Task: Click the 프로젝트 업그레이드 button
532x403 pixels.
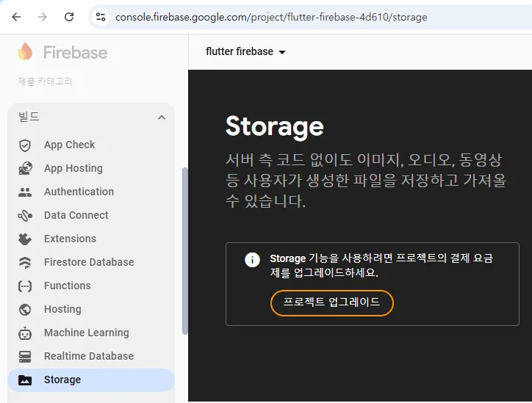Action: coord(332,302)
